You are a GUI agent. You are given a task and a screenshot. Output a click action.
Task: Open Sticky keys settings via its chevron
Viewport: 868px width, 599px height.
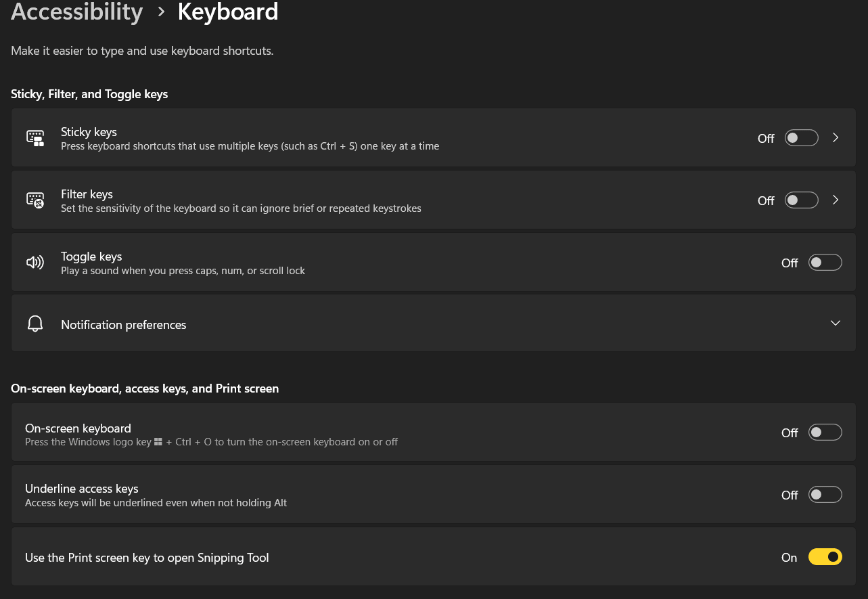pyautogui.click(x=835, y=137)
